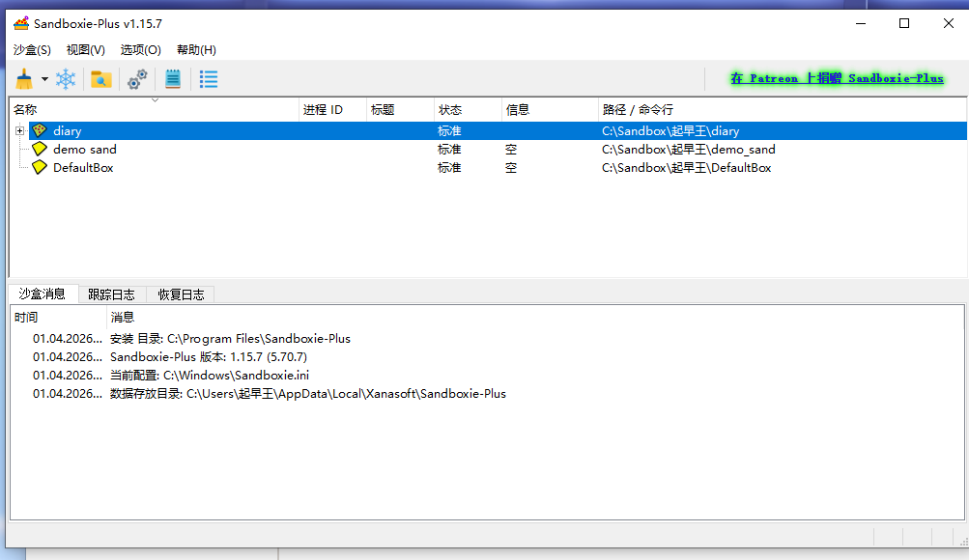
Task: Click 空 info in demo sand row
Action: (x=511, y=150)
